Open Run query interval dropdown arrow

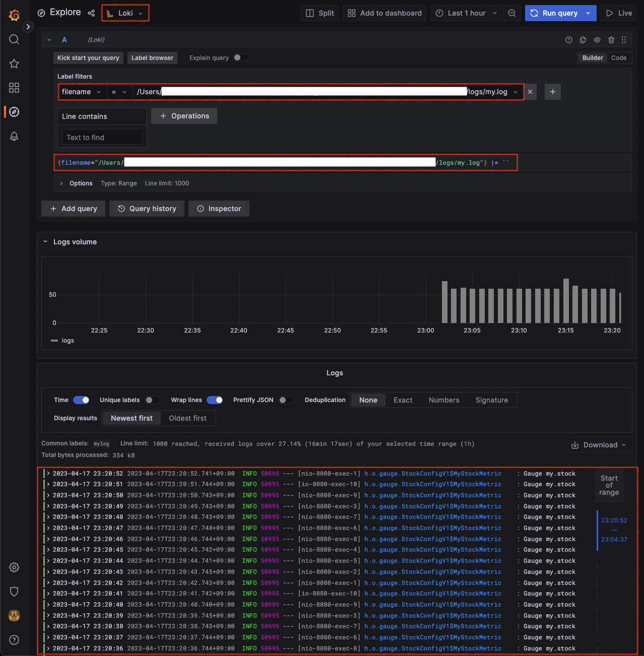pyautogui.click(x=588, y=13)
